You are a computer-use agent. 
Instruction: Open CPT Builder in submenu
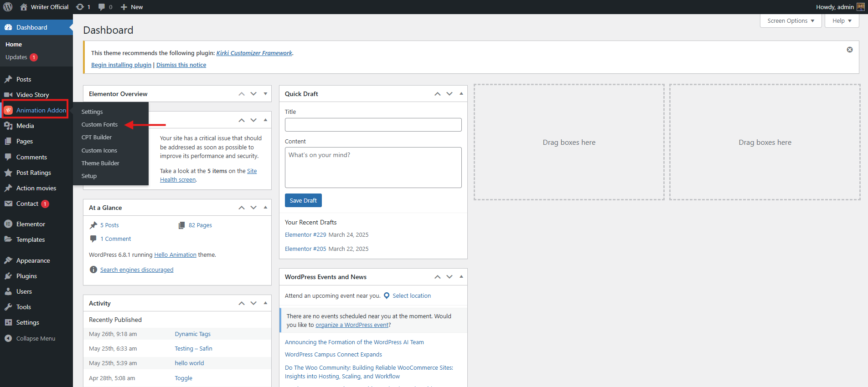[x=97, y=137]
